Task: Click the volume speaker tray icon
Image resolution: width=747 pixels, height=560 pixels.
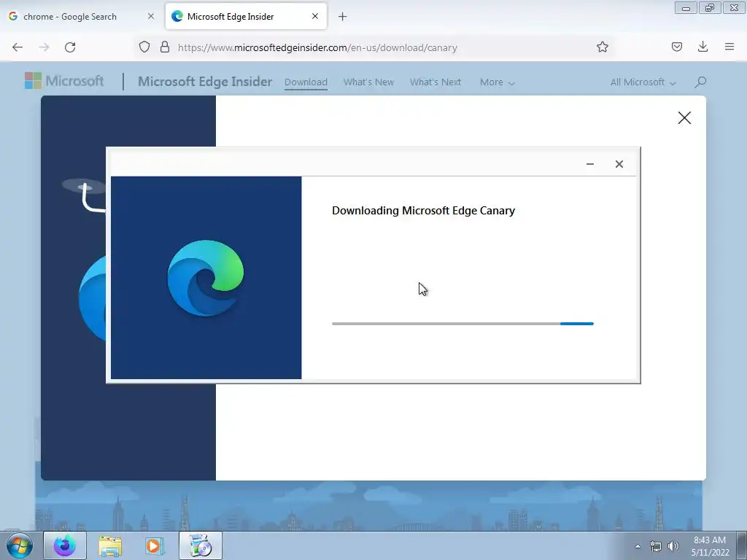Action: [673, 546]
